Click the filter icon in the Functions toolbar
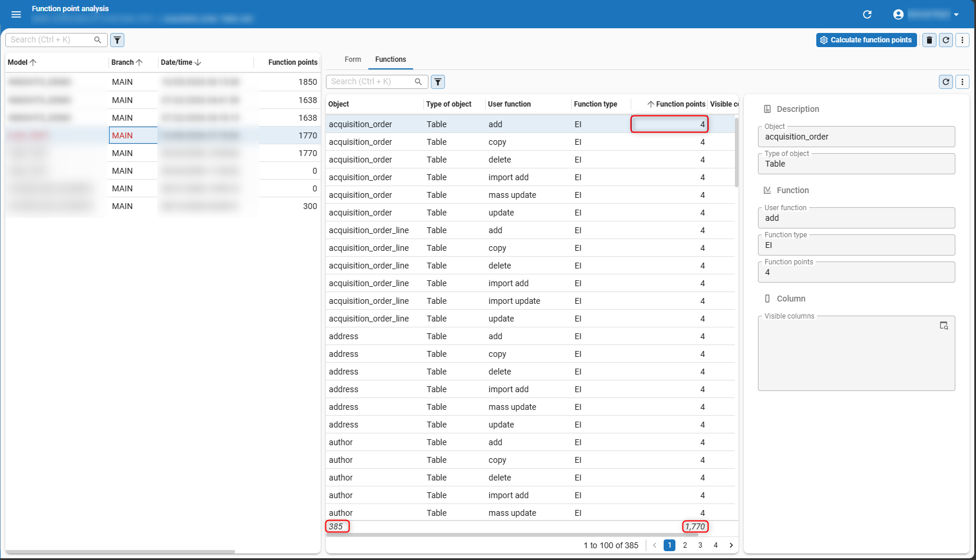 tap(438, 82)
